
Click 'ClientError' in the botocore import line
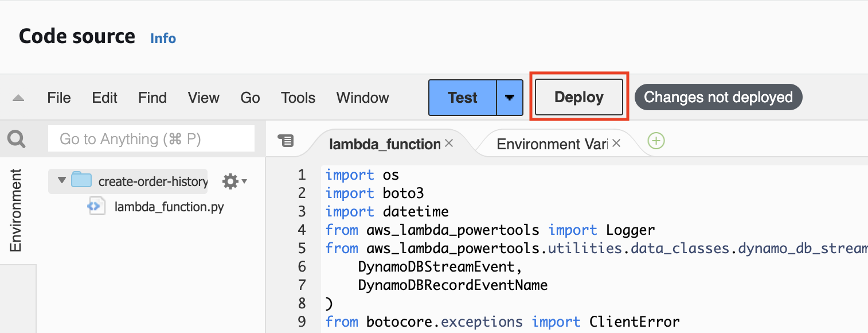[634, 322]
